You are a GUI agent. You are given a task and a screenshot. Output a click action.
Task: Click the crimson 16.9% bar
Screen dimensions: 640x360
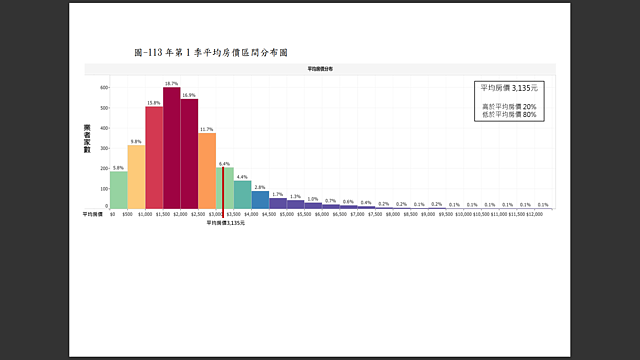189,154
